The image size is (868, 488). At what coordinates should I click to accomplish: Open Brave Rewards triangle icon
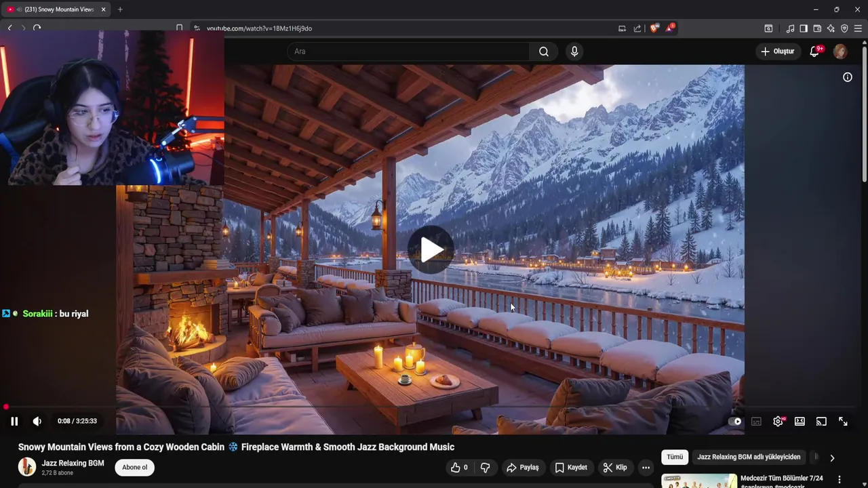tap(669, 28)
